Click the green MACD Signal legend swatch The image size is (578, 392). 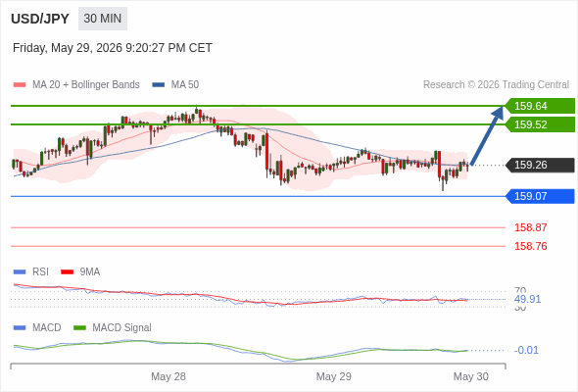(x=79, y=328)
